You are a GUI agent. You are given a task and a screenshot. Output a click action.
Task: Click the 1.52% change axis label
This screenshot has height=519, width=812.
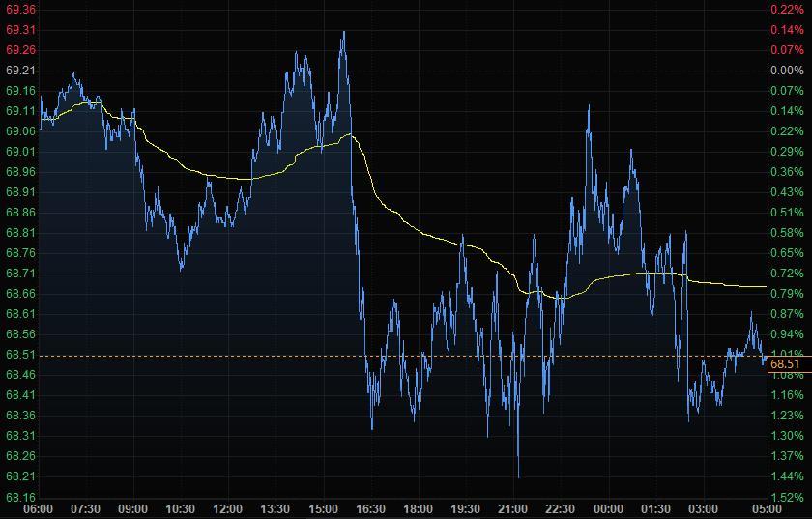pyautogui.click(x=784, y=498)
